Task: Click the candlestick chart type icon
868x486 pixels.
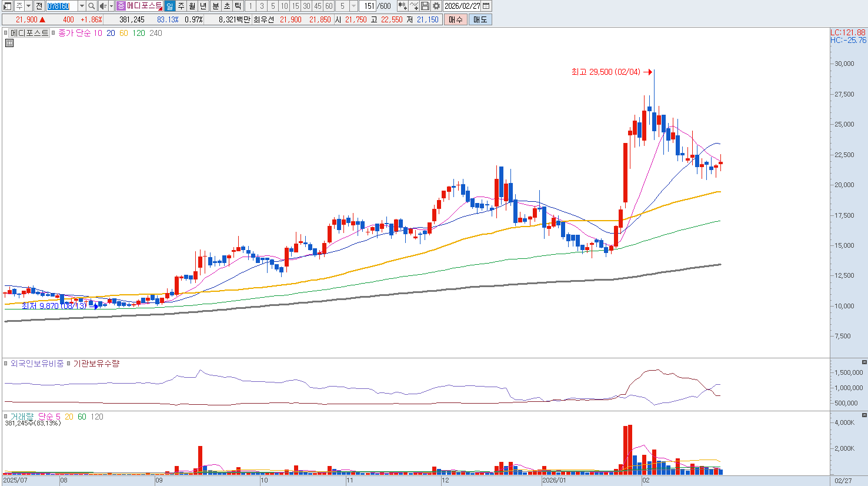Action: click(402, 6)
